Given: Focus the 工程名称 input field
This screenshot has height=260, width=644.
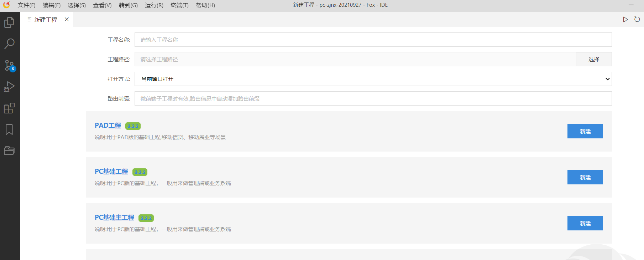Looking at the screenshot, I should pos(373,40).
